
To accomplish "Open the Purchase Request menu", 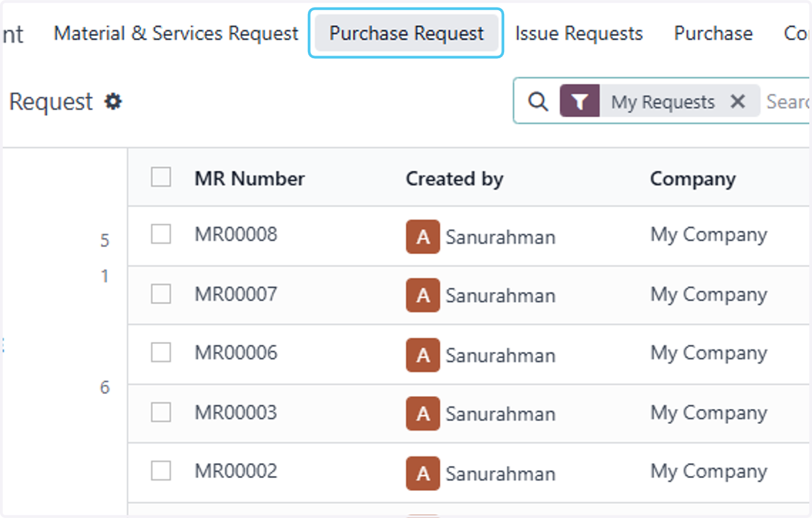I will click(407, 33).
